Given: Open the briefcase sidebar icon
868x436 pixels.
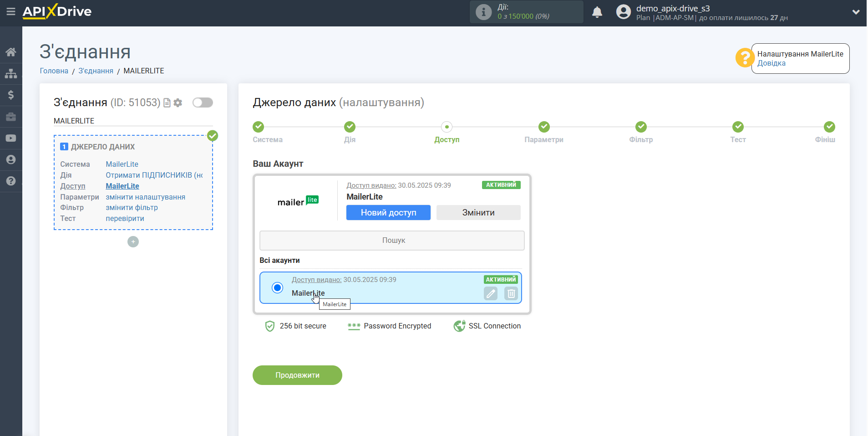Looking at the screenshot, I should tap(11, 117).
